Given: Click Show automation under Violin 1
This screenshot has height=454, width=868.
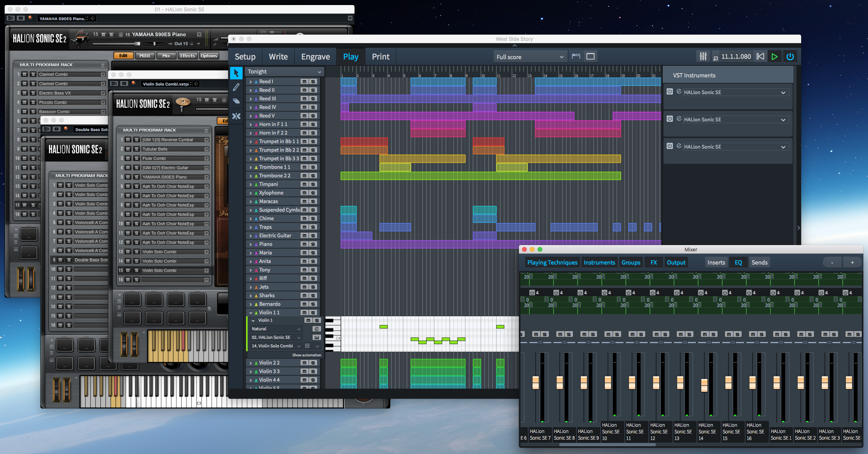Looking at the screenshot, I should pos(307,355).
